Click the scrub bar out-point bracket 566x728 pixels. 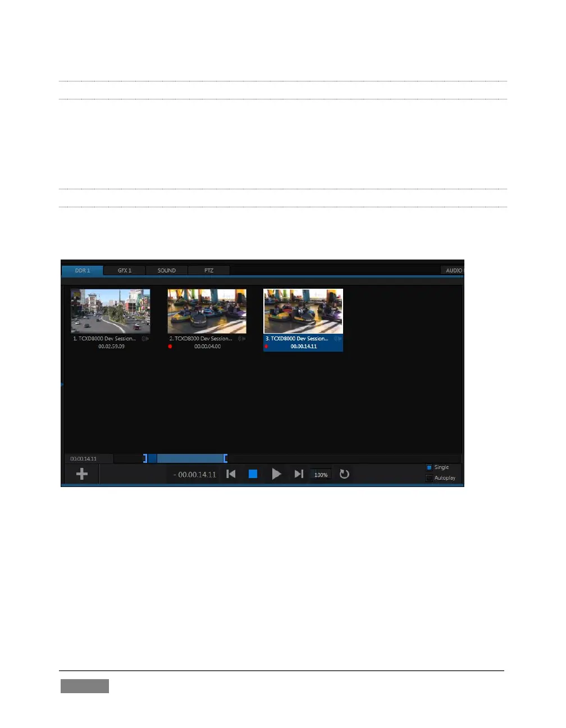coord(225,458)
